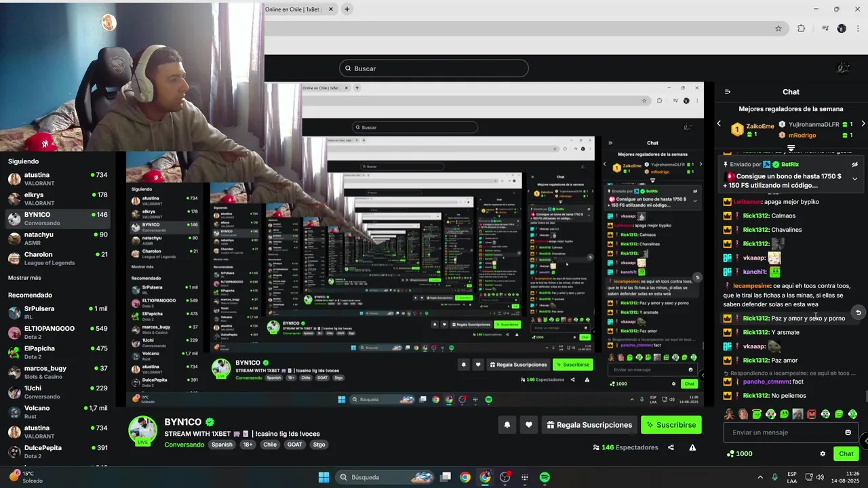This screenshot has height=488, width=868.
Task: Click the Conversando category link
Action: click(184, 445)
